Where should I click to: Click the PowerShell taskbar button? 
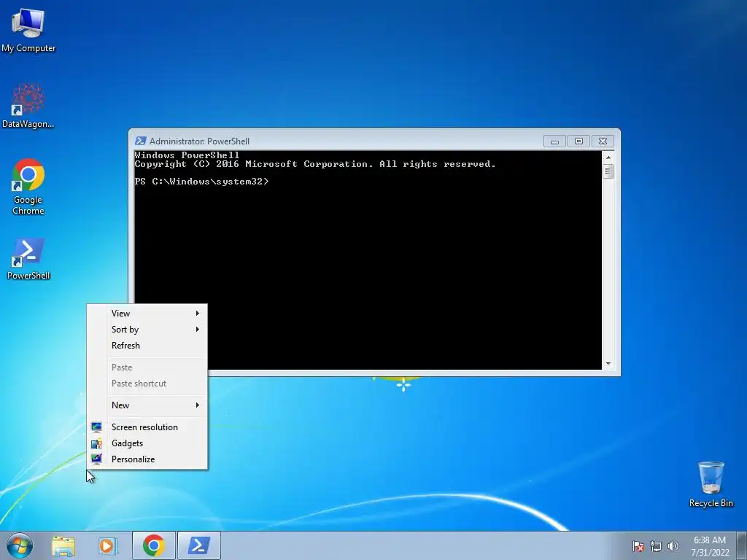[198, 545]
